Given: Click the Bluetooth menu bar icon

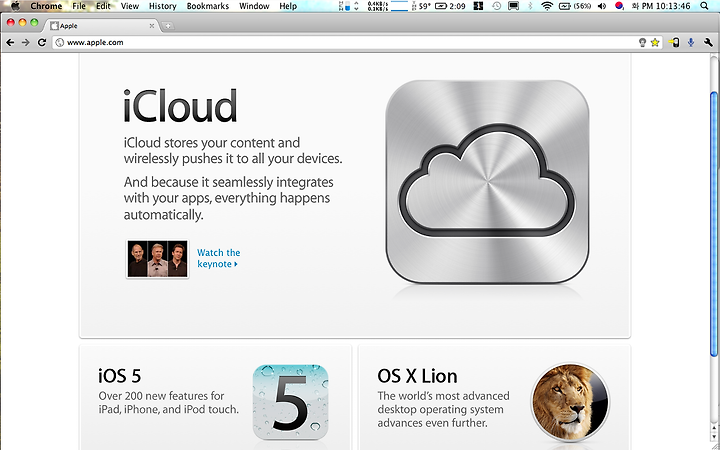Looking at the screenshot, I should coord(530,6).
